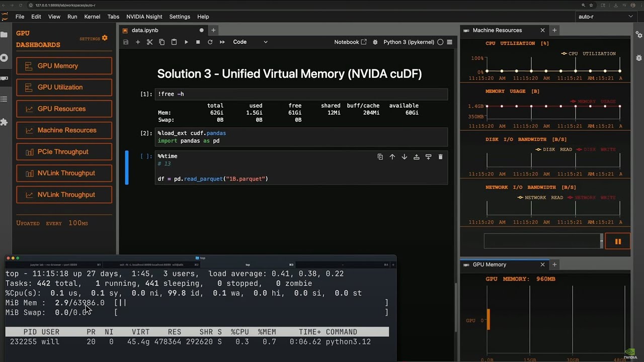Close the GPU Memory panel tab
This screenshot has width=644, height=362.
point(542,264)
